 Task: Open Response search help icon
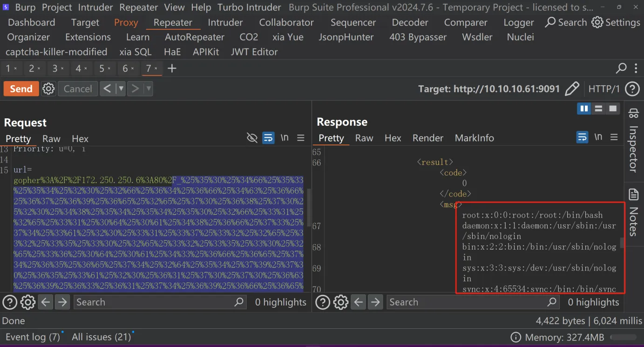coord(322,302)
